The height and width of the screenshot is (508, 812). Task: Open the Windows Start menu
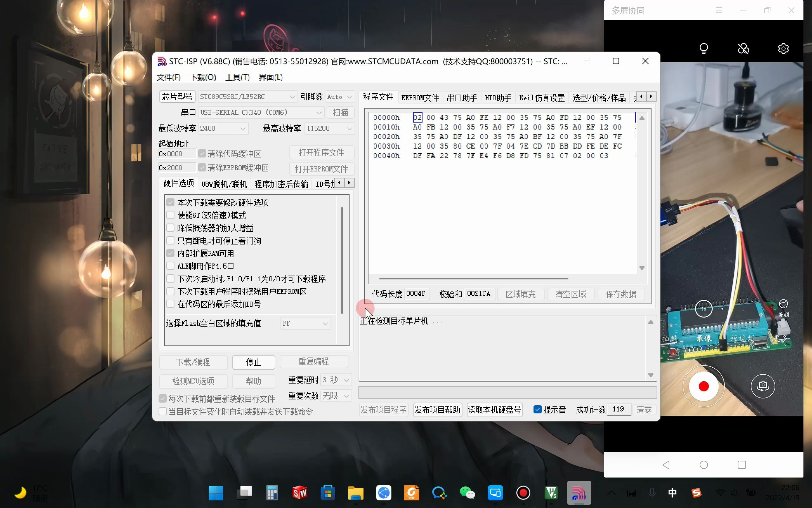click(216, 493)
